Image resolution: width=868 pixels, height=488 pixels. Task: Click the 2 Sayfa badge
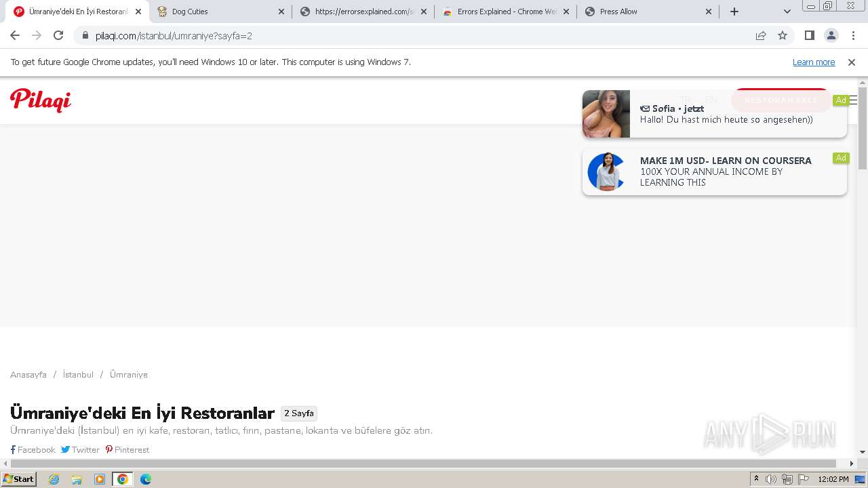pos(299,413)
